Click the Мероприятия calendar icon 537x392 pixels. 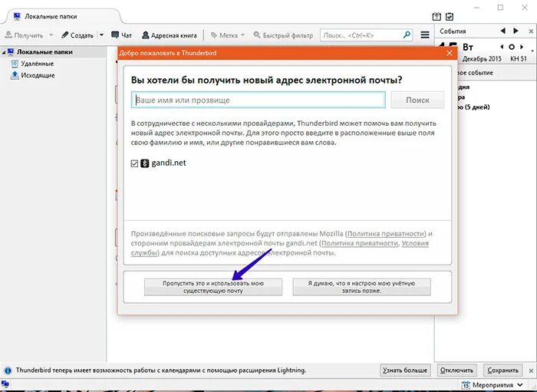pos(466,385)
